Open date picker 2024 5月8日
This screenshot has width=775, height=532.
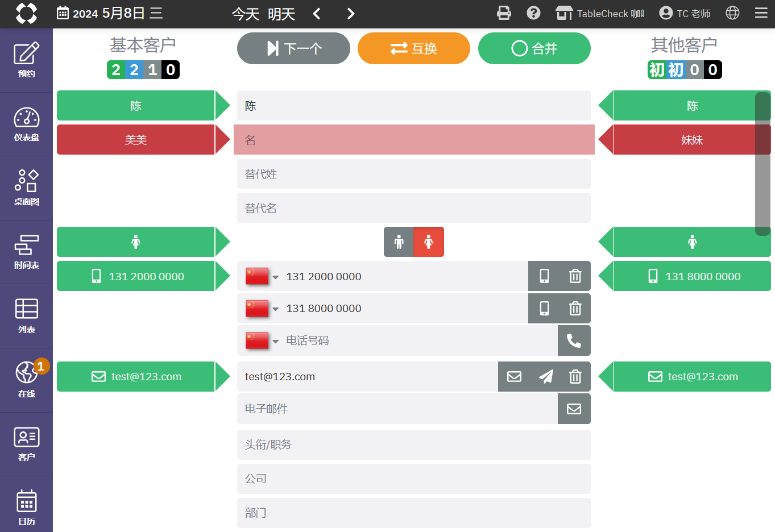point(110,13)
